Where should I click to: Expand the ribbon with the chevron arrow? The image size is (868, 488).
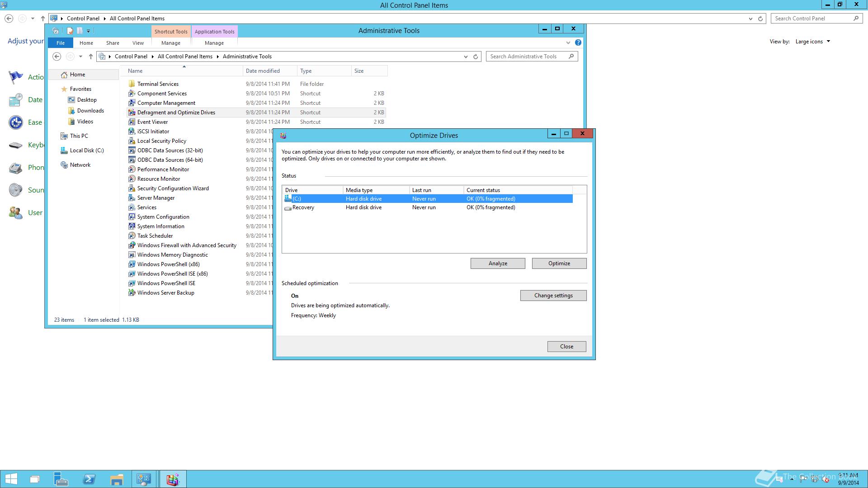pos(568,43)
